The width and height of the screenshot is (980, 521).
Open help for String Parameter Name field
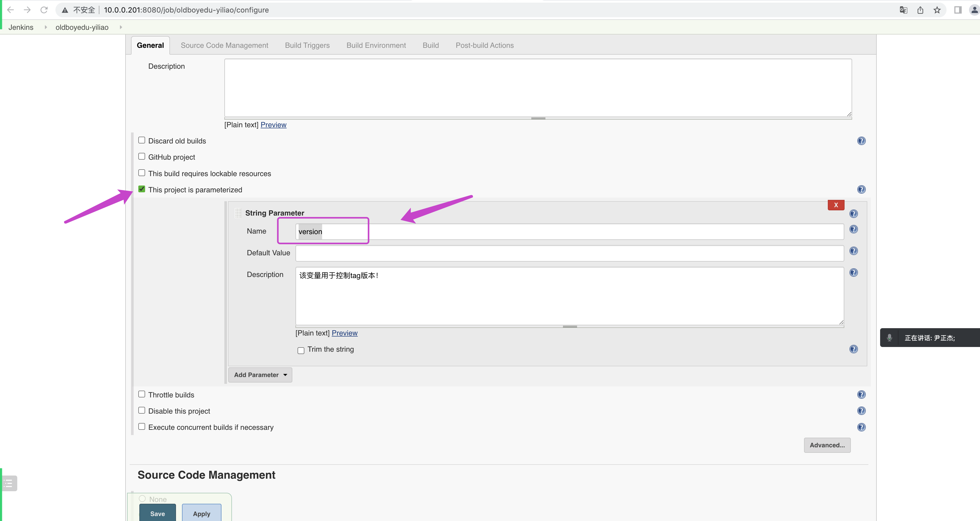(853, 229)
